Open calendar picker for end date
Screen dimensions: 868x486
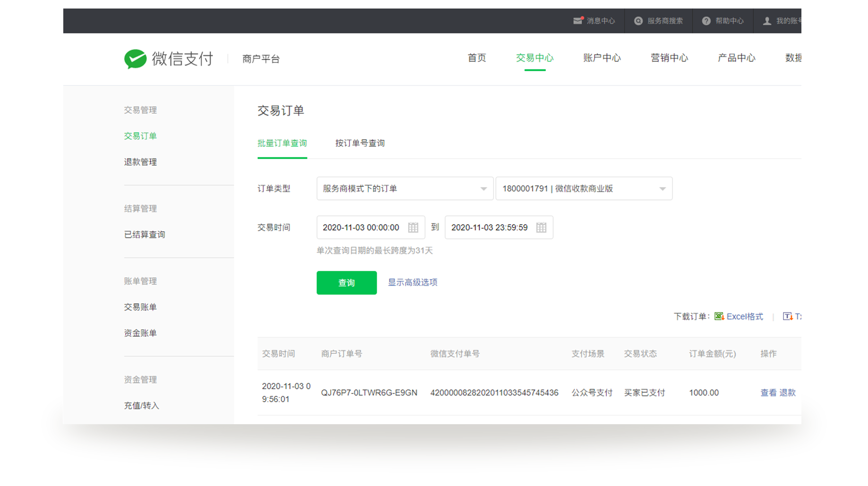pyautogui.click(x=541, y=227)
